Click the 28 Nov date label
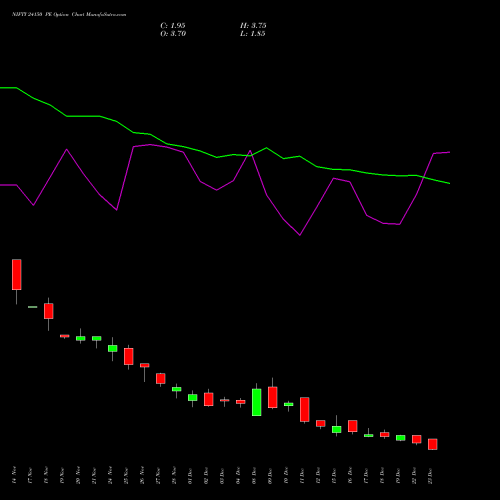 click(174, 475)
